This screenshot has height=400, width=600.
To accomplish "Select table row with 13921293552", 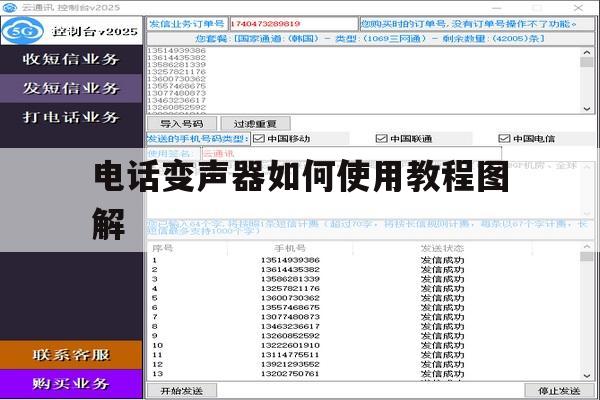I will pyautogui.click(x=364, y=364).
